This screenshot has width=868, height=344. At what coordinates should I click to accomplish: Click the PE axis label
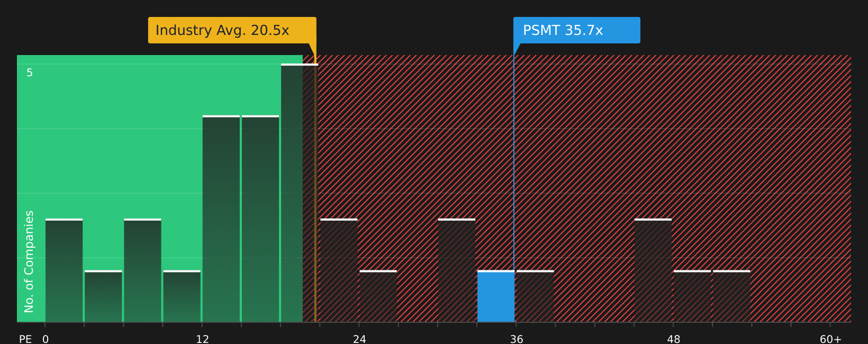tap(25, 339)
